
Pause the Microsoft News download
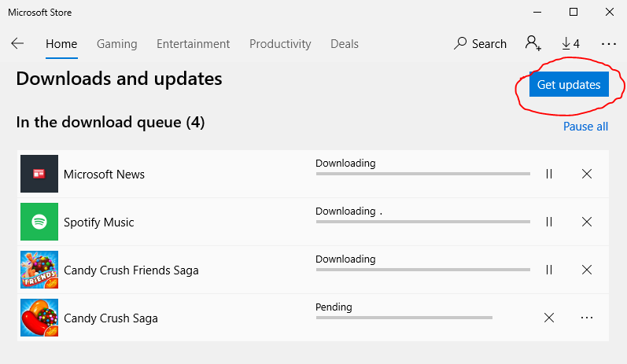[x=549, y=174]
